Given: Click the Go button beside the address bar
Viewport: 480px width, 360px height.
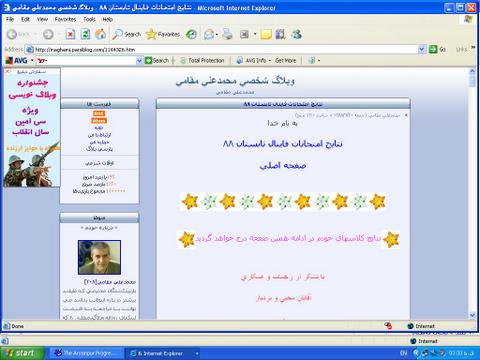Looking at the screenshot, I should tap(437, 49).
